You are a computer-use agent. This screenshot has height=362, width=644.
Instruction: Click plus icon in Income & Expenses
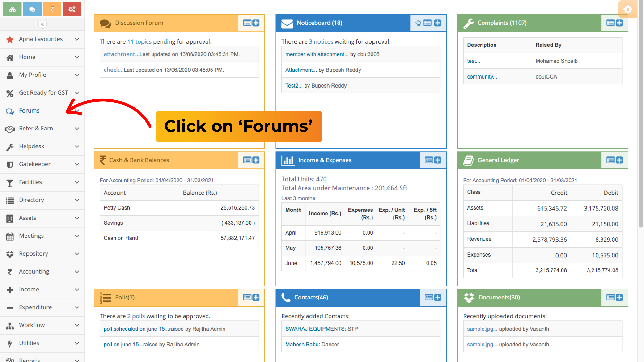pyautogui.click(x=438, y=160)
